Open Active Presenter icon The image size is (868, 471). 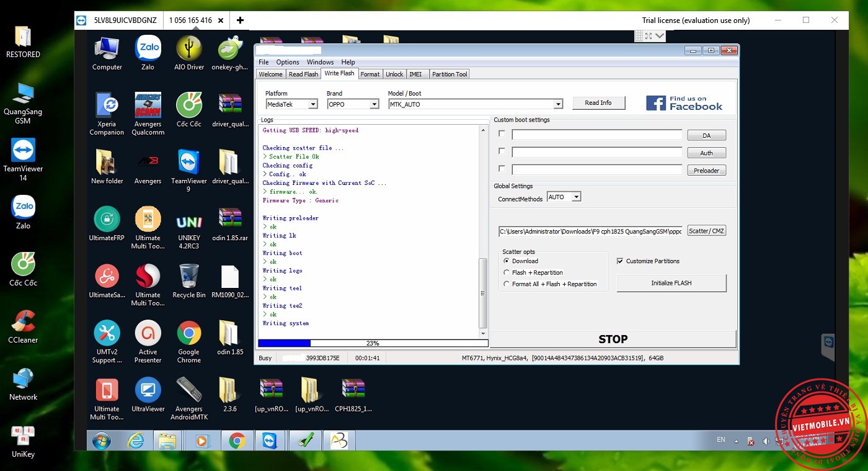pos(148,342)
